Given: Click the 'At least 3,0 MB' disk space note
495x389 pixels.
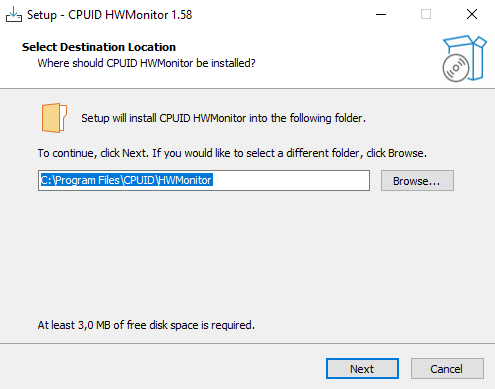Looking at the screenshot, I should click(146, 325).
